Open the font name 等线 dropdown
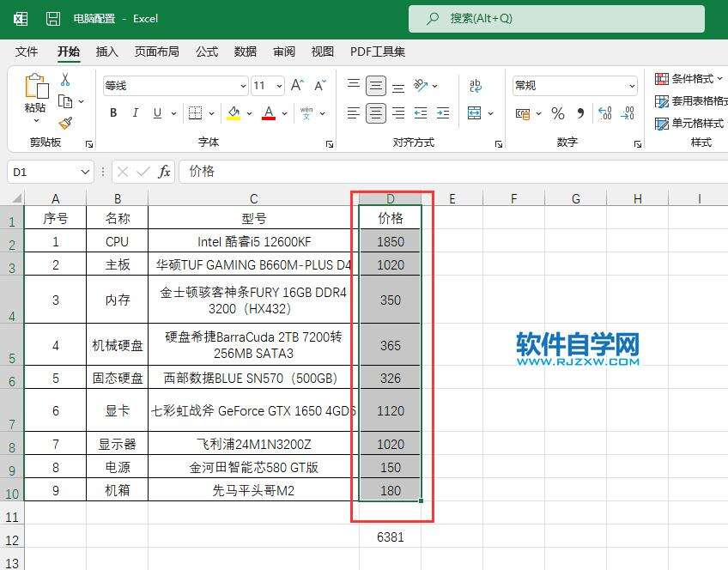Screen dimensions: 728x570 [x=243, y=86]
